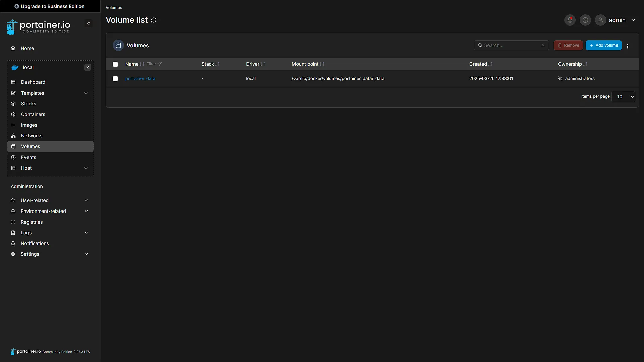Image resolution: width=644 pixels, height=362 pixels.
Task: Open the Items per page dropdown
Action: [x=623, y=97]
